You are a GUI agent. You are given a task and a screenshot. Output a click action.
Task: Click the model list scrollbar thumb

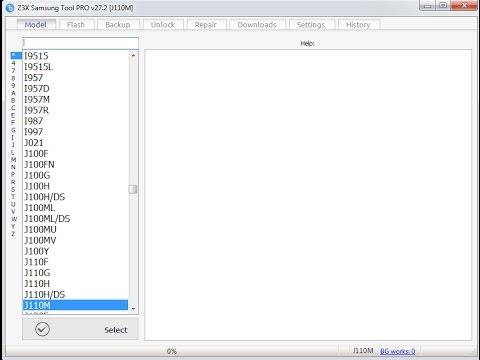pos(133,189)
